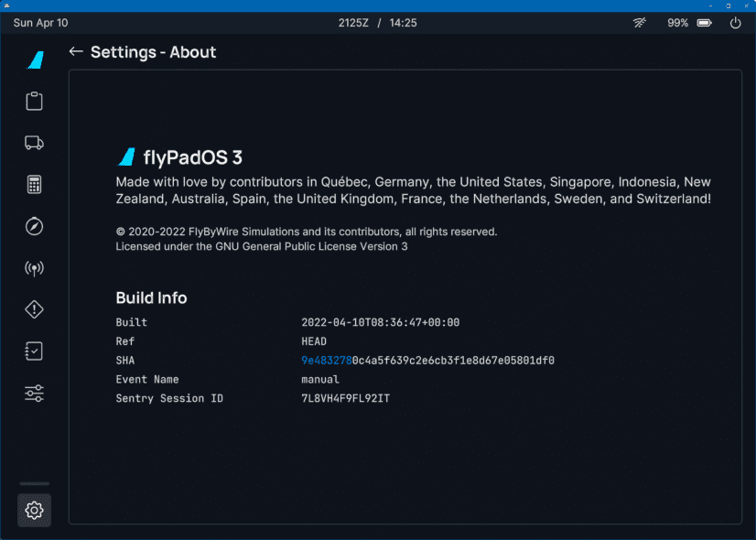Click the Settings gear in the sidebar

click(35, 510)
